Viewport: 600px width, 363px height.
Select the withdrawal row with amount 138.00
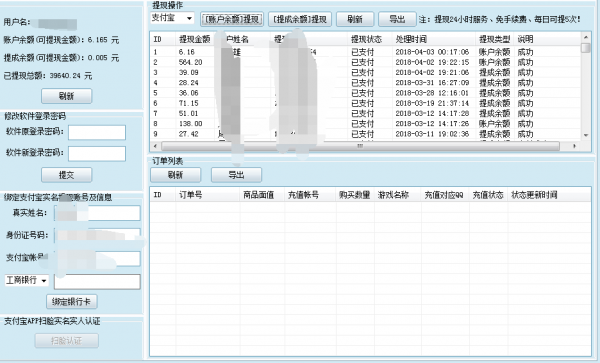click(x=365, y=124)
